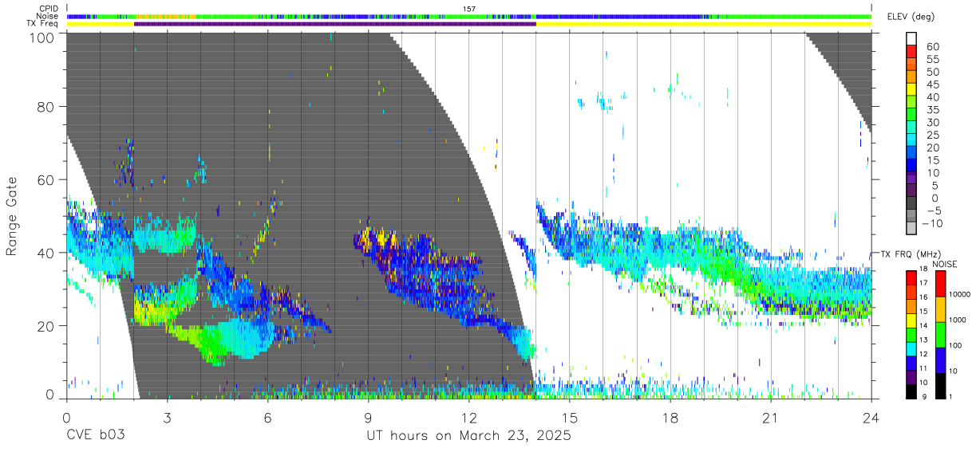The height and width of the screenshot is (452, 980).
Task: Select the yellow 40–45 segment of ELEV bar
Action: [x=911, y=90]
